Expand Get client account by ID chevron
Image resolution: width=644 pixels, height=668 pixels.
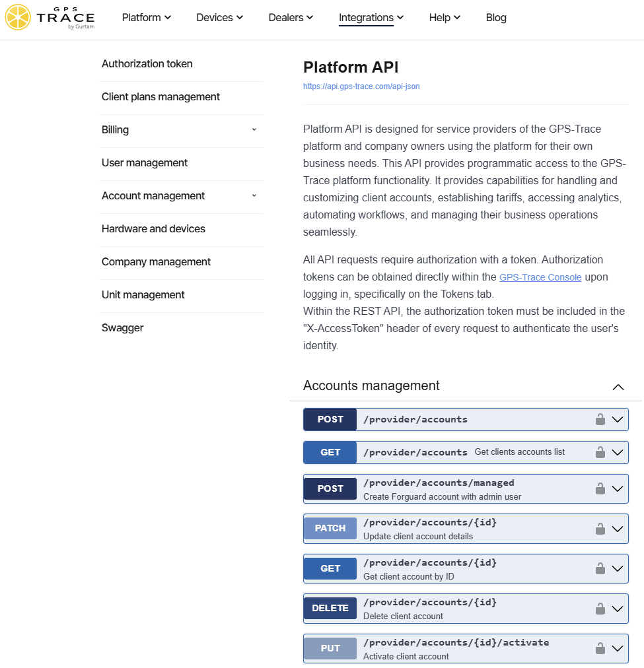pyautogui.click(x=618, y=569)
